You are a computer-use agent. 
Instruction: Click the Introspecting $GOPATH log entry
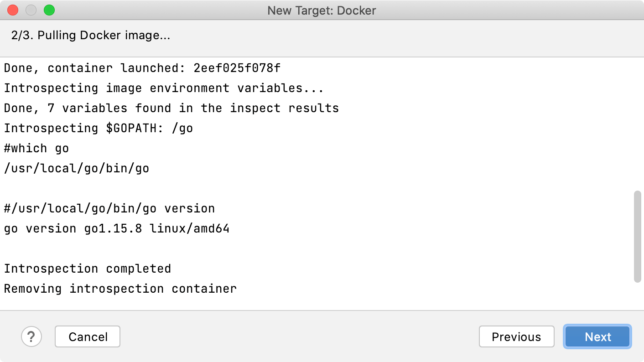click(98, 128)
